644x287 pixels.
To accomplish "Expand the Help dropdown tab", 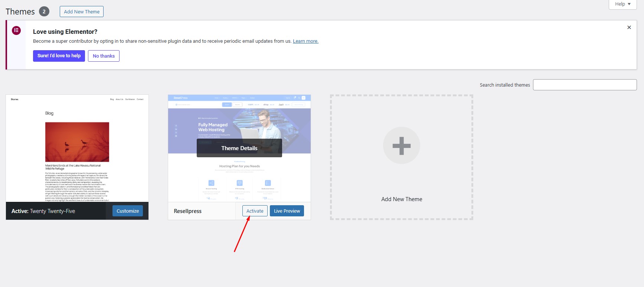I will (622, 4).
